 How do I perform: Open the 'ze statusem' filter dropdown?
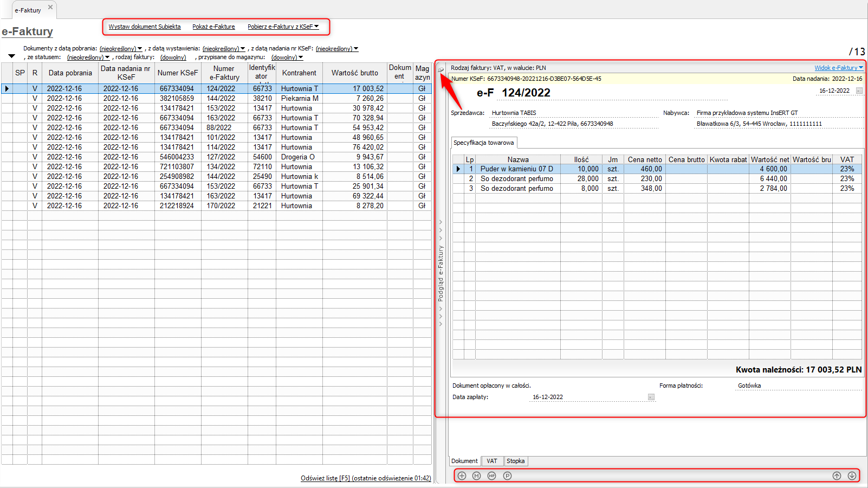coord(88,57)
